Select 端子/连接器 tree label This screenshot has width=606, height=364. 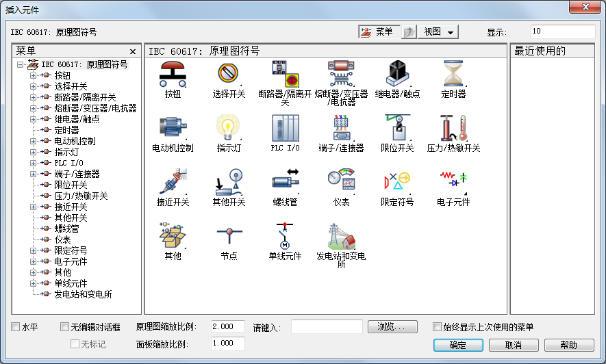tap(77, 174)
